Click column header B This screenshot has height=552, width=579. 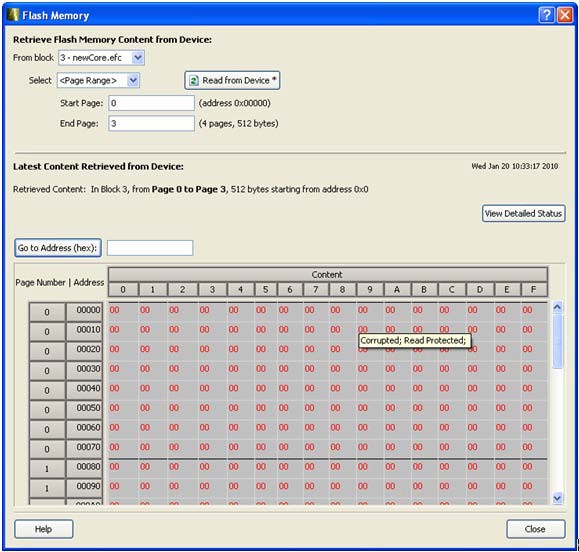pos(424,290)
